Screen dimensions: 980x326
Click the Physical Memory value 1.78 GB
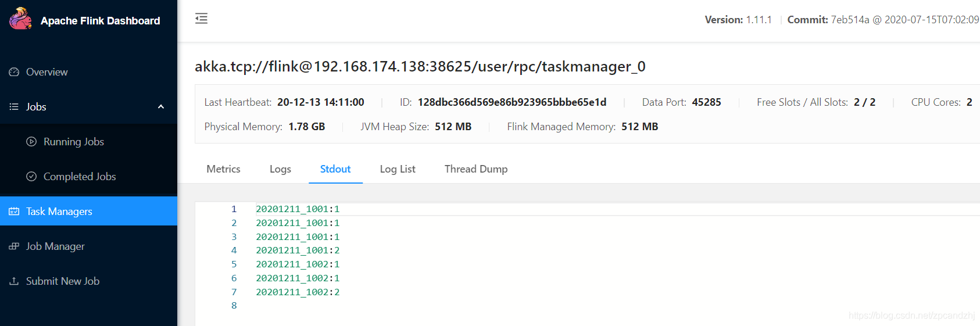point(307,127)
